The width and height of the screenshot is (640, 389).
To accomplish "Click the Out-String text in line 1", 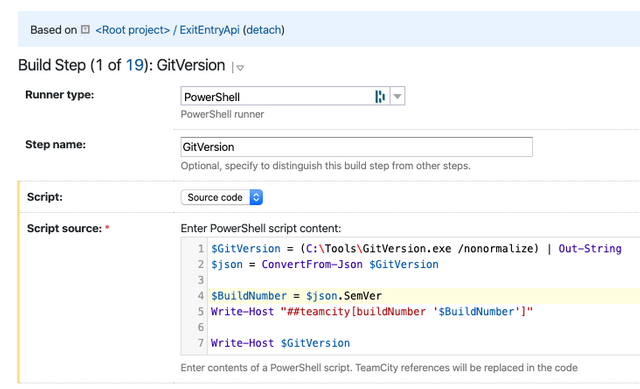I will tap(590, 249).
